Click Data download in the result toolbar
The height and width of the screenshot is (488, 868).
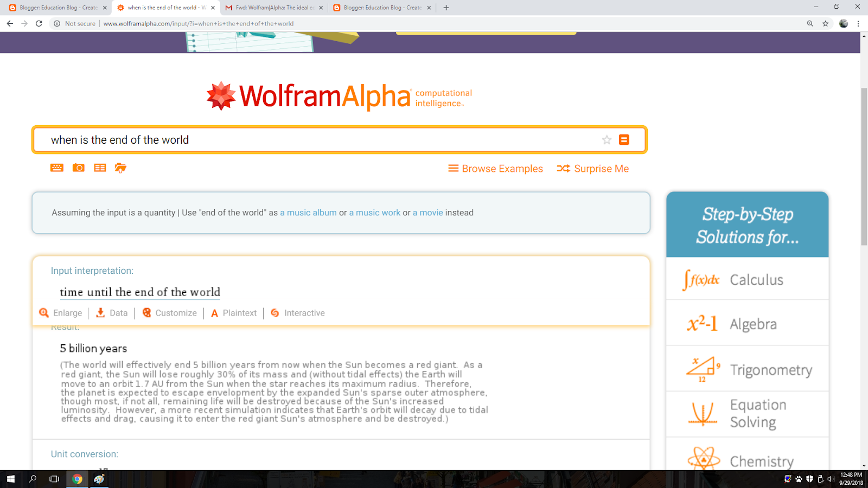(112, 313)
